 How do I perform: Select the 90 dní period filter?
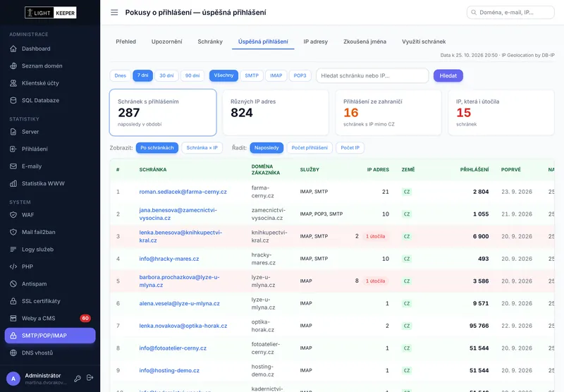192,75
